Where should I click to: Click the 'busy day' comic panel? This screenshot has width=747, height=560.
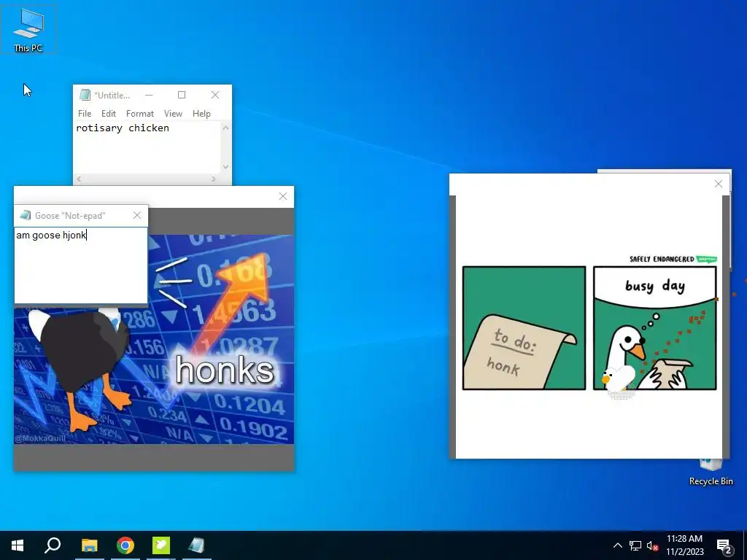655,328
